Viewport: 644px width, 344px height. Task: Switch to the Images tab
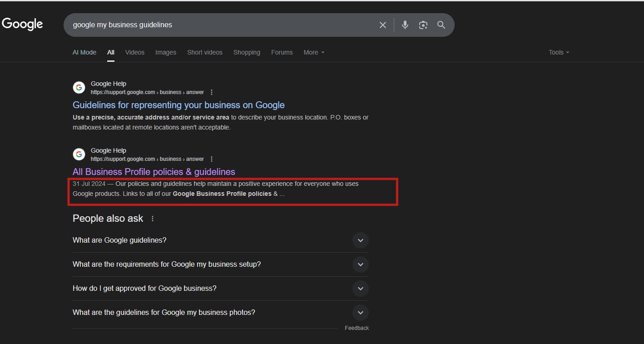pos(166,52)
